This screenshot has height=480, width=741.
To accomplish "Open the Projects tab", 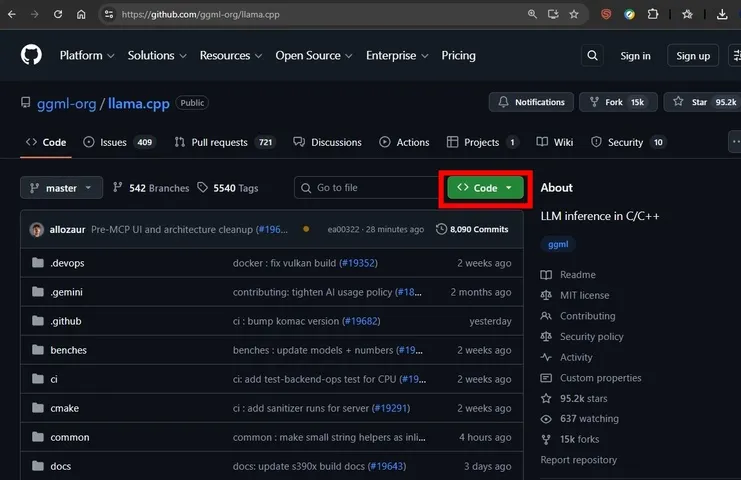I will coord(483,142).
